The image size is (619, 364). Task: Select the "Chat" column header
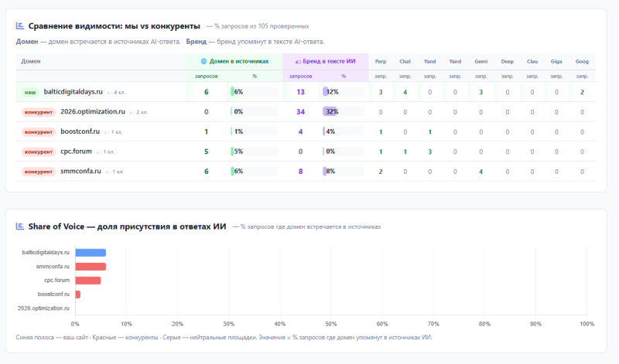[x=405, y=62]
